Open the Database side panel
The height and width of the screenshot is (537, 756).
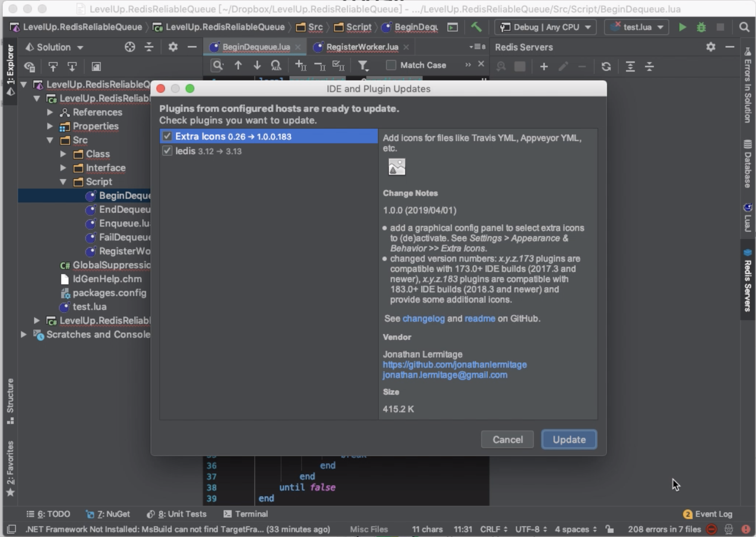pos(747,163)
